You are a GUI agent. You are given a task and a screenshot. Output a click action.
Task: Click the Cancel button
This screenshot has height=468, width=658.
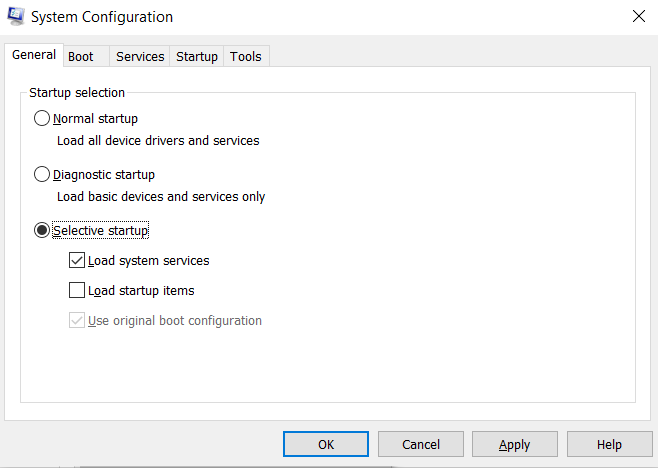pos(421,444)
